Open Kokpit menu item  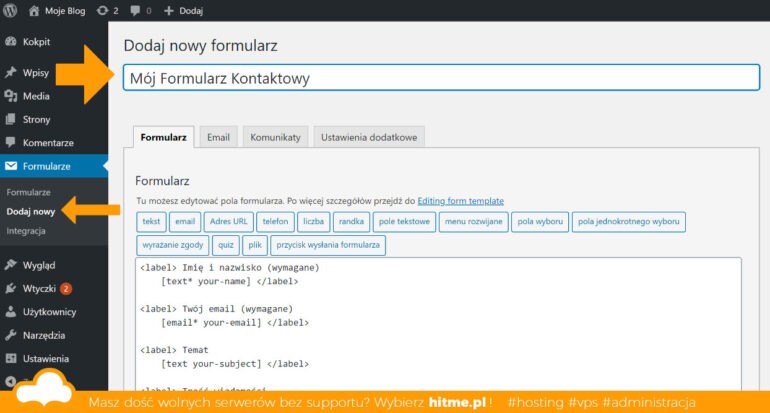[36, 42]
